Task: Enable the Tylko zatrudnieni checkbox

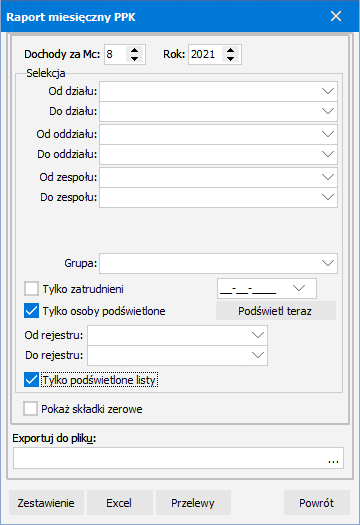Action: pos(31,289)
